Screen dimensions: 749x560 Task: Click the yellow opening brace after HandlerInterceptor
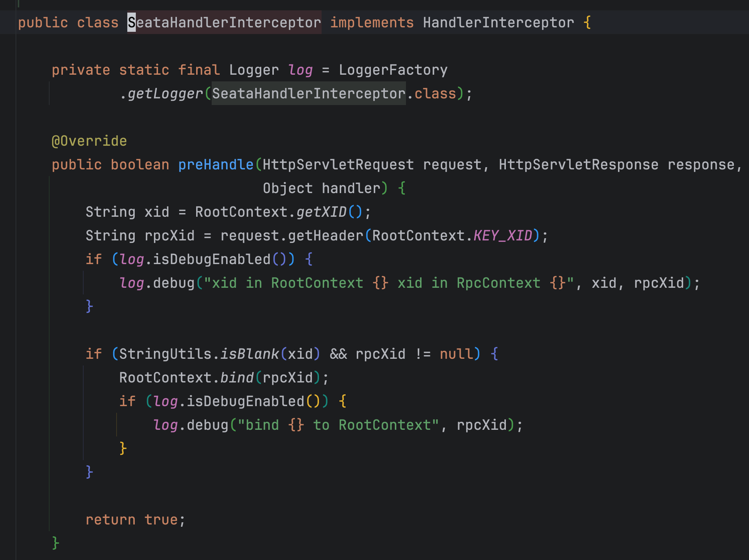click(x=587, y=23)
